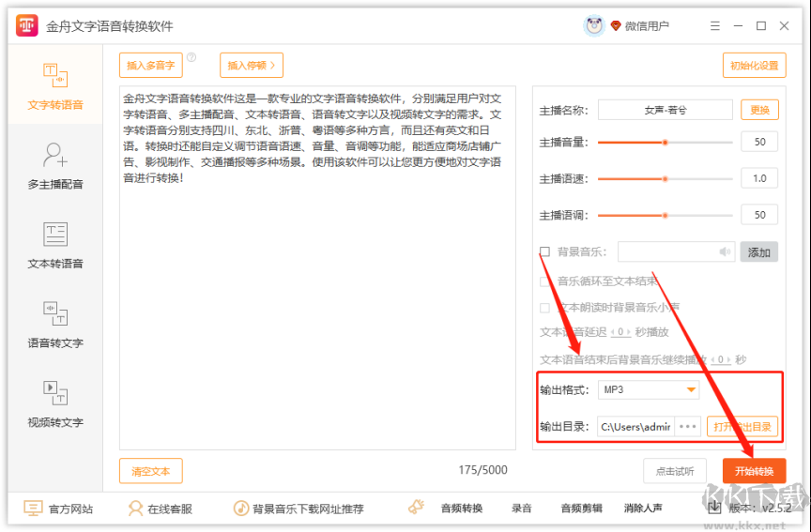811x532 pixels.
Task: Open 背景音乐下载网址推荐 link
Action: tap(298, 509)
